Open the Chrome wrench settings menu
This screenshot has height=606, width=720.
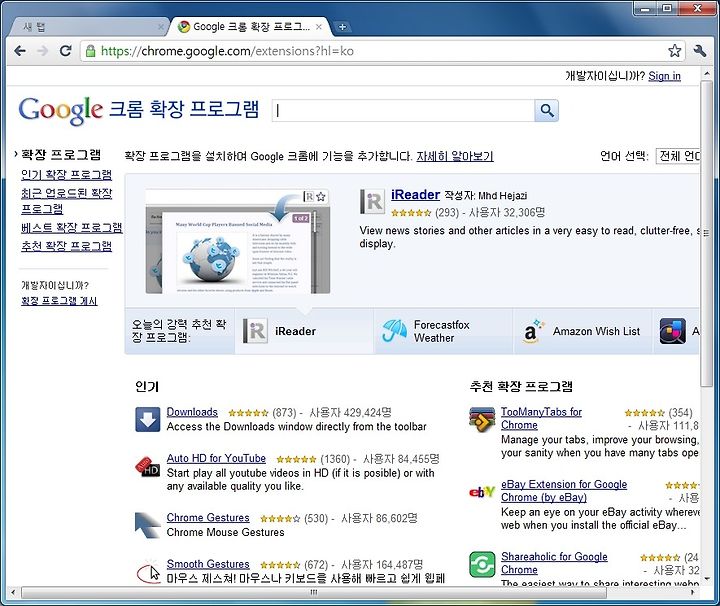coord(700,50)
